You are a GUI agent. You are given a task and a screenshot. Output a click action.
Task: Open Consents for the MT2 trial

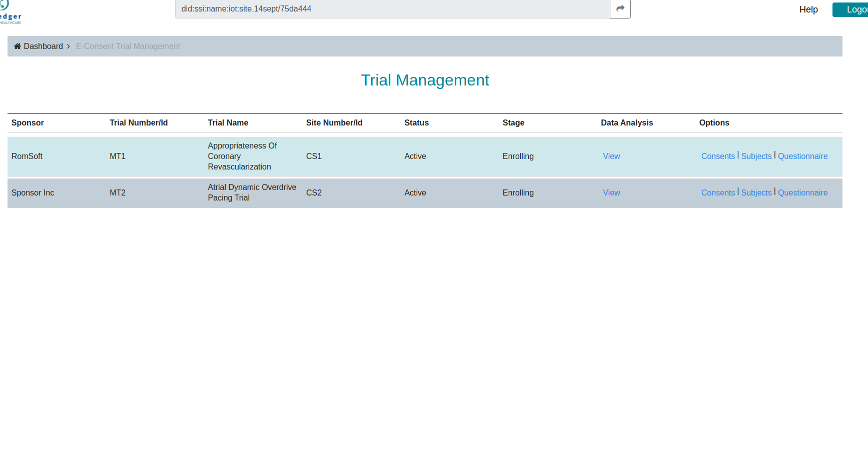point(718,192)
